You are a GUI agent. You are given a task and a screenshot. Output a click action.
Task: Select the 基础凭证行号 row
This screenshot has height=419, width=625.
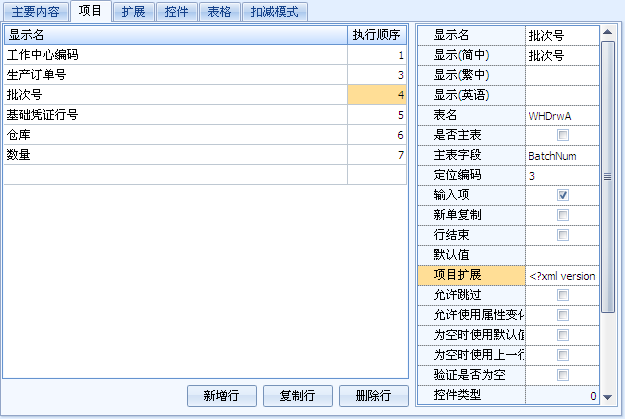tap(175, 115)
